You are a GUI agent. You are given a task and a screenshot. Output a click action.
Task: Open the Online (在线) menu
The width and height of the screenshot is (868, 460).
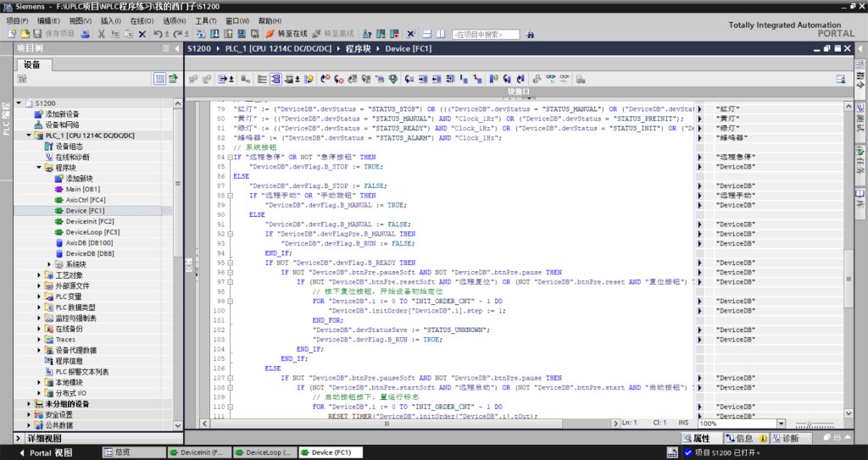pyautogui.click(x=141, y=20)
